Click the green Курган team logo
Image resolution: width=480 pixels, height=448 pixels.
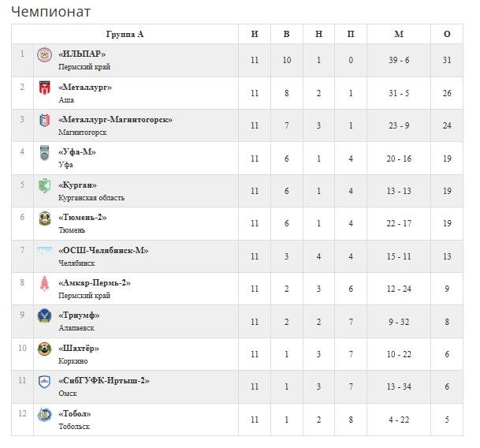[44, 186]
